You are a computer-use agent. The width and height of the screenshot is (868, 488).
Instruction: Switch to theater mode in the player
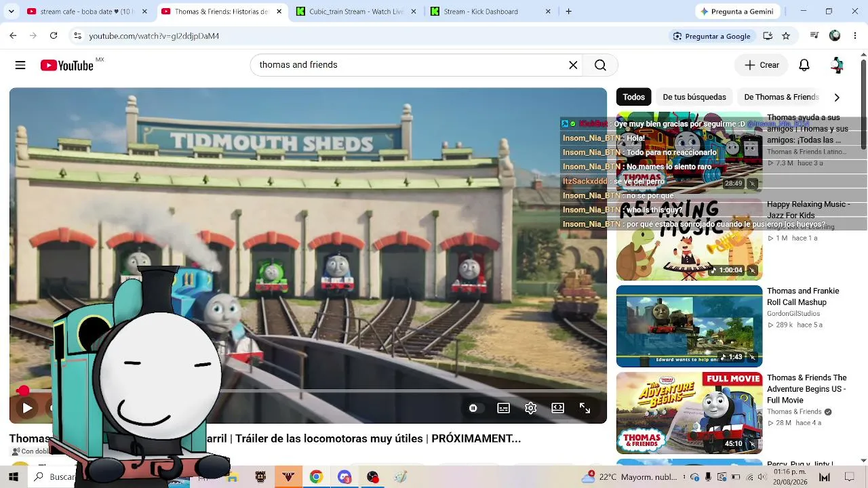tap(557, 408)
